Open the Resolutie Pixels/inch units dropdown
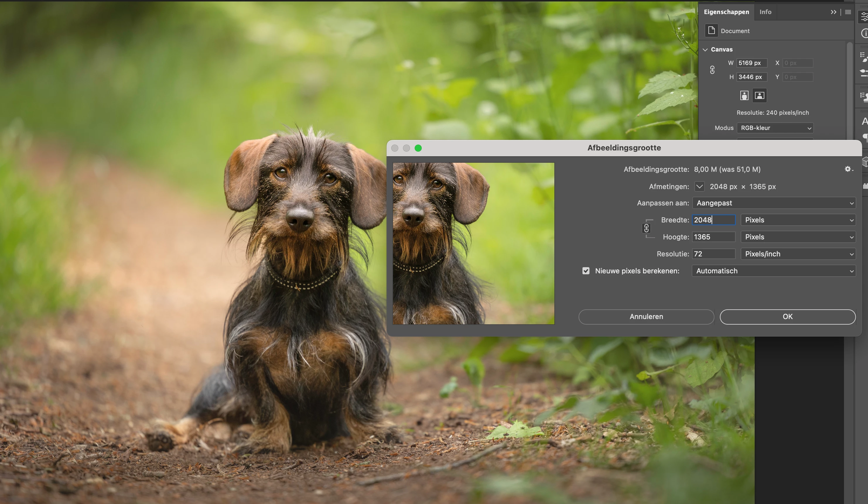 coord(798,254)
